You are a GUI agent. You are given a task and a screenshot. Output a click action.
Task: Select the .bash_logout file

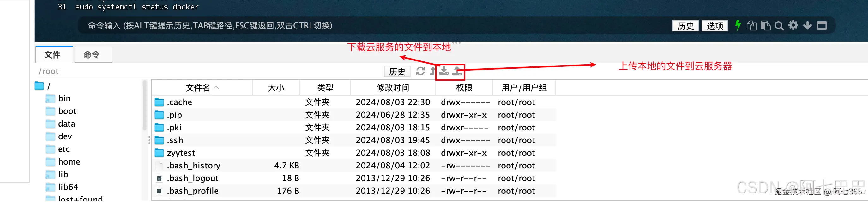[x=354, y=178]
